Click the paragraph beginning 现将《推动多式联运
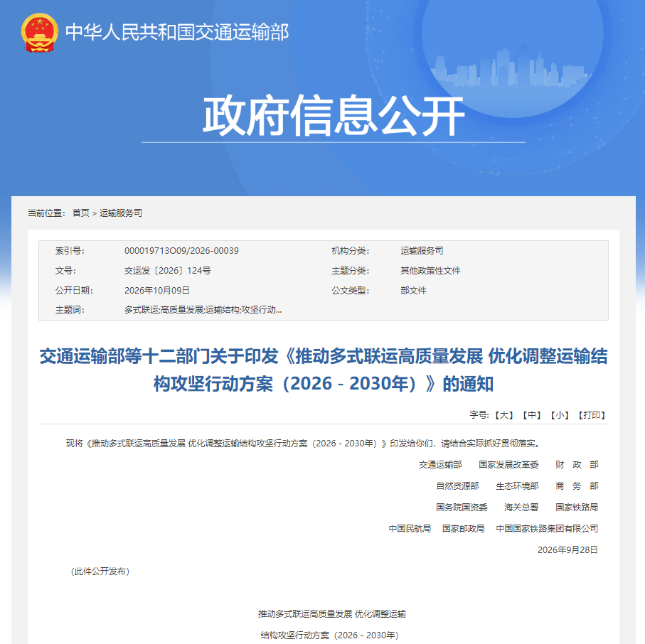The height and width of the screenshot is (644, 645). (x=303, y=444)
